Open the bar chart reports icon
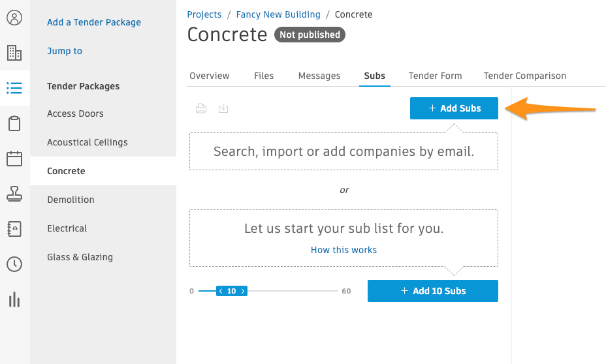606x364 pixels. 14,299
